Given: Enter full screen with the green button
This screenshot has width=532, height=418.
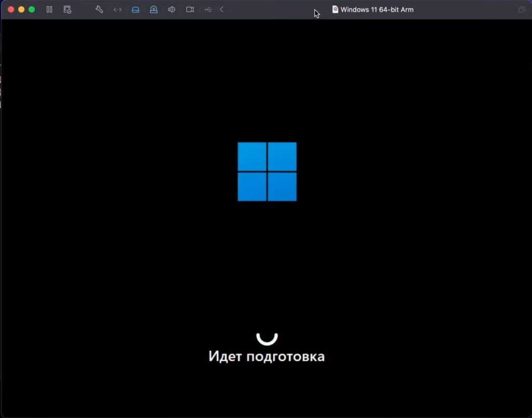Looking at the screenshot, I should point(32,9).
